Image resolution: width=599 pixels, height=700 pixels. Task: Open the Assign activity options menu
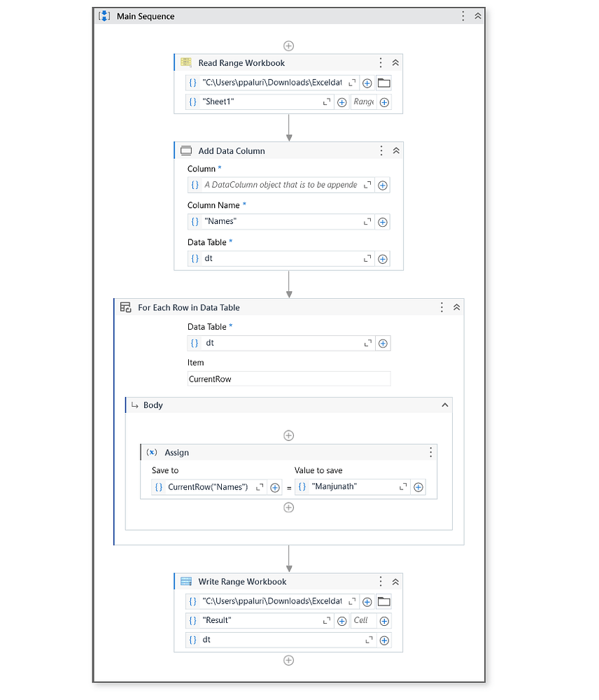tap(430, 452)
